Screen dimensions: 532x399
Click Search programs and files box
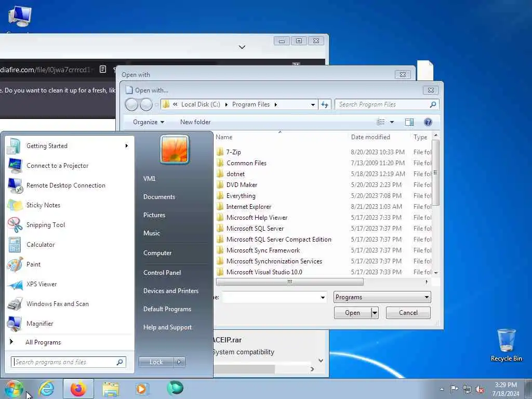[68, 362]
